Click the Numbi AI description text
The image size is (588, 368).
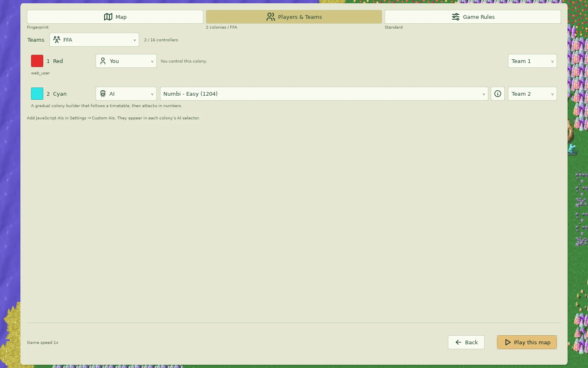pos(107,106)
